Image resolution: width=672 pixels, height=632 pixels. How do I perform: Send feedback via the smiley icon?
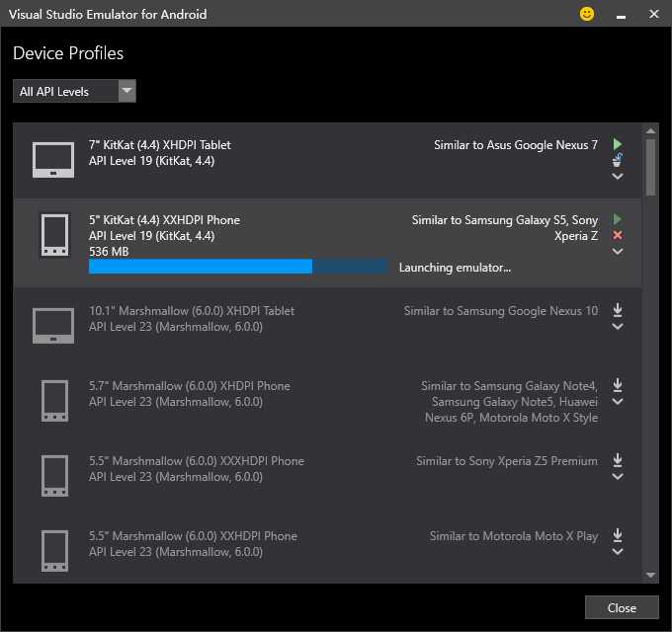pyautogui.click(x=587, y=14)
